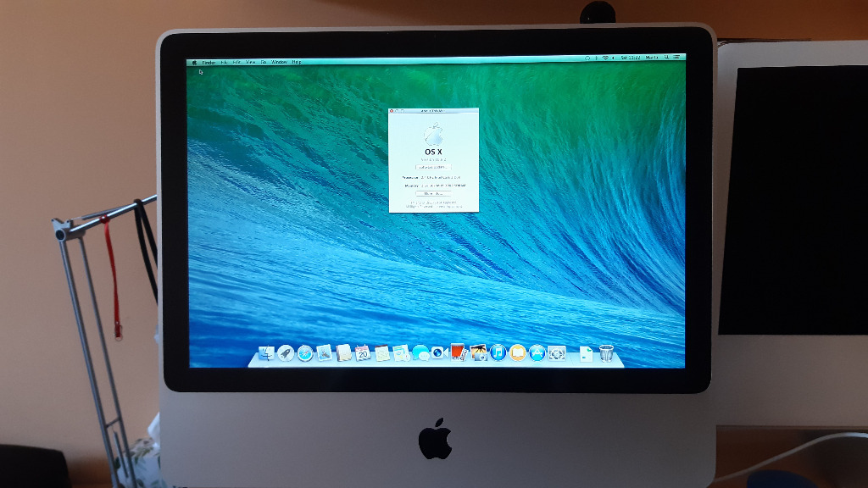868x488 pixels.
Task: Open Spotlight search magnifier icon
Action: (666, 57)
